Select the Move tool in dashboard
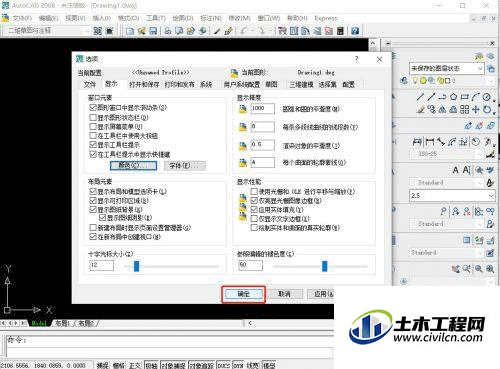Viewport: 500px width, 369px height. [x=476, y=109]
